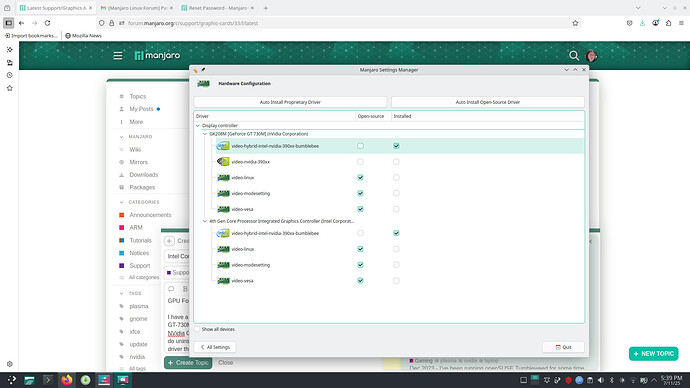
Task: Click the volume icon in system tray
Action: tap(601, 380)
